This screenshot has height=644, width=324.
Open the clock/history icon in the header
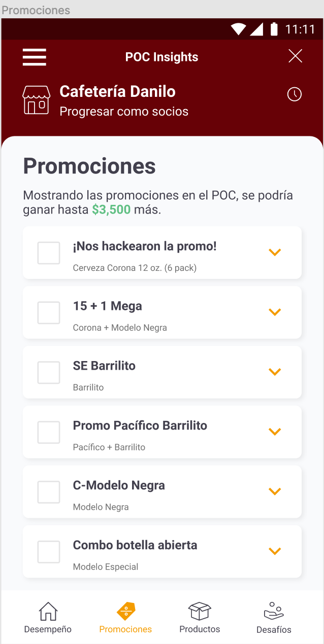pyautogui.click(x=295, y=94)
